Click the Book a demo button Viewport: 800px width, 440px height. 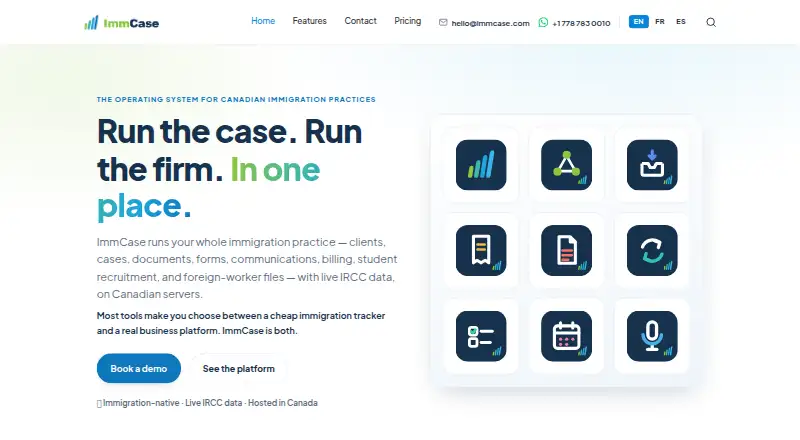click(x=139, y=368)
